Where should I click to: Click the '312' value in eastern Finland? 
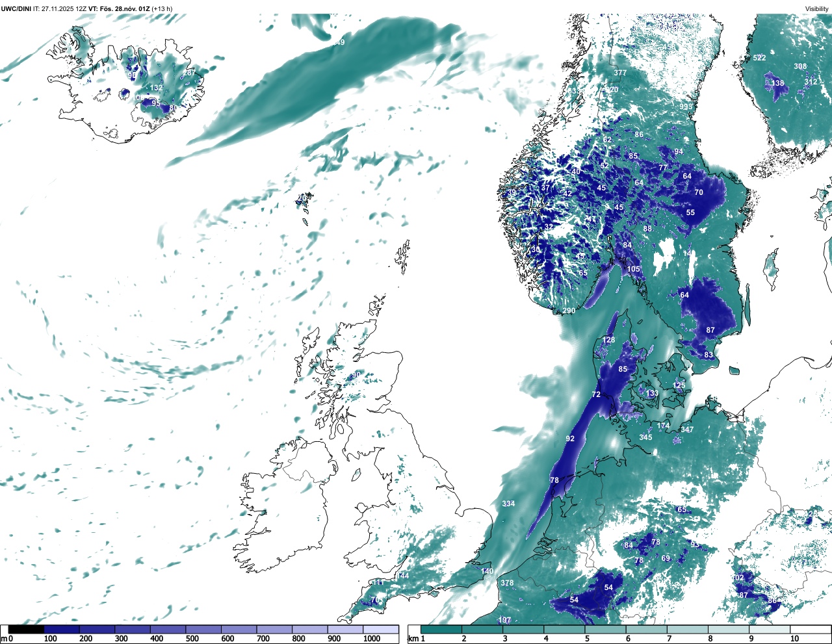coord(811,82)
